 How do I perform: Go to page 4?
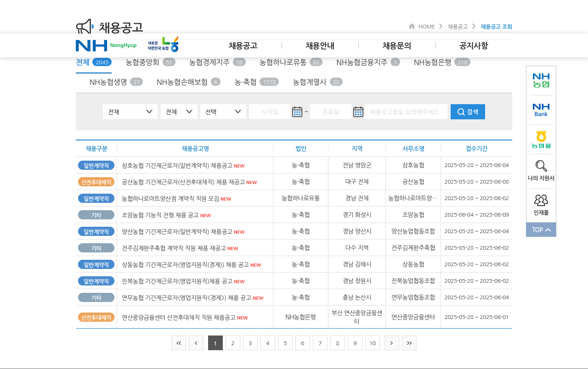pyautogui.click(x=268, y=343)
